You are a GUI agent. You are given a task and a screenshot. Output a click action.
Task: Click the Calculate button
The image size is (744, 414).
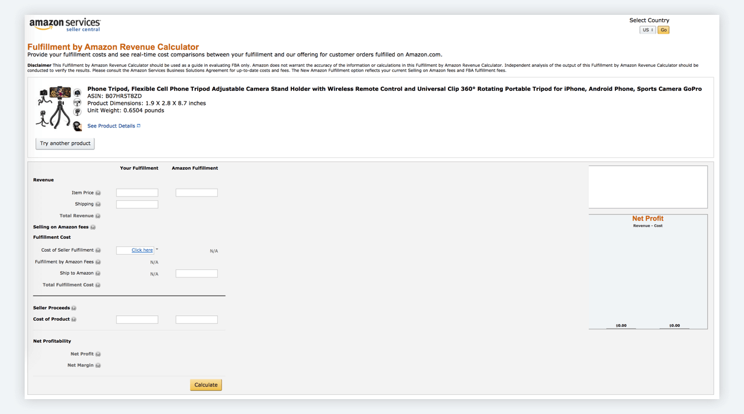click(x=206, y=385)
